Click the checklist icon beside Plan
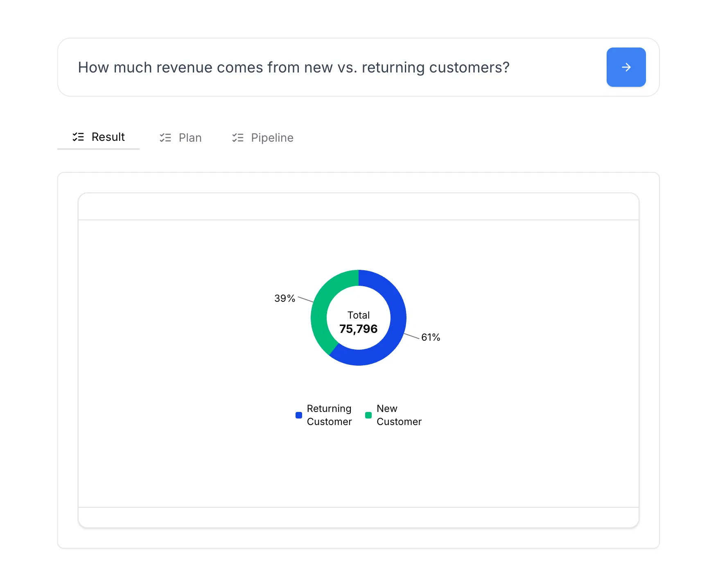The width and height of the screenshot is (727, 588). [165, 138]
